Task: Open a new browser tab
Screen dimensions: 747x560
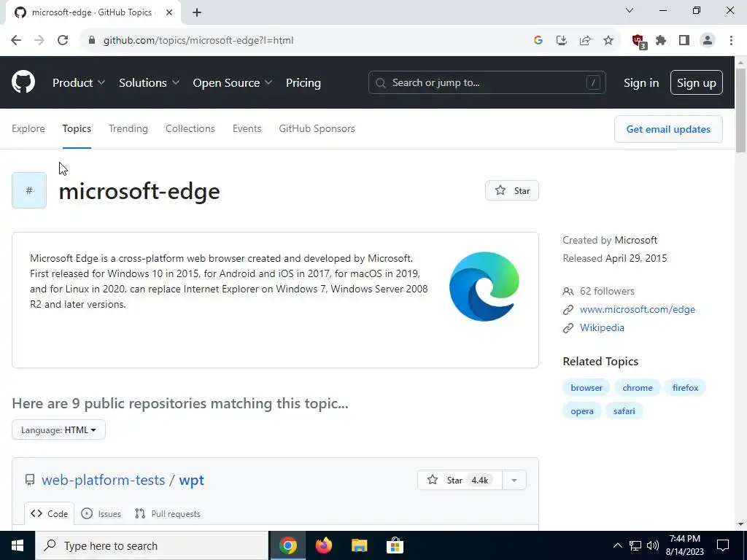Action: pyautogui.click(x=197, y=13)
